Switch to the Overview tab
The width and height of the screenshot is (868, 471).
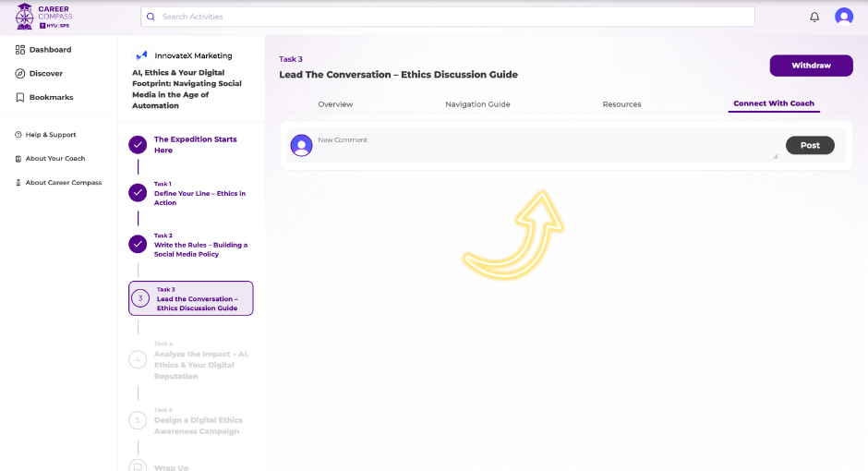[x=335, y=104]
